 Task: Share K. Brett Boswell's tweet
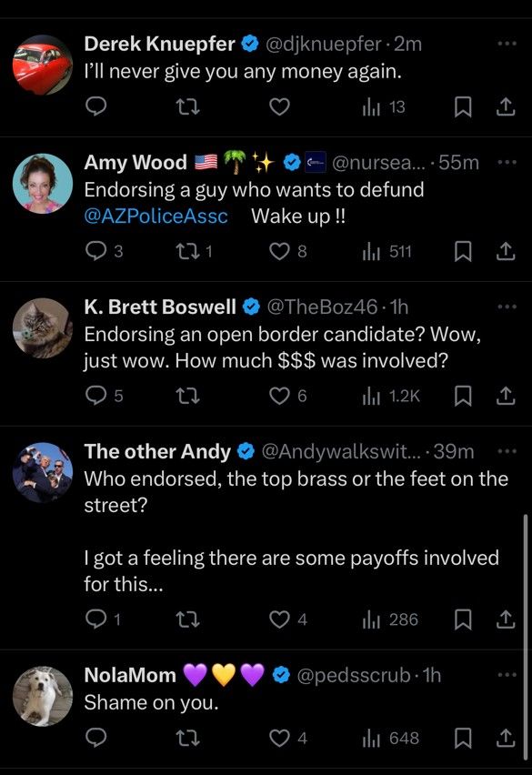pyautogui.click(x=506, y=396)
